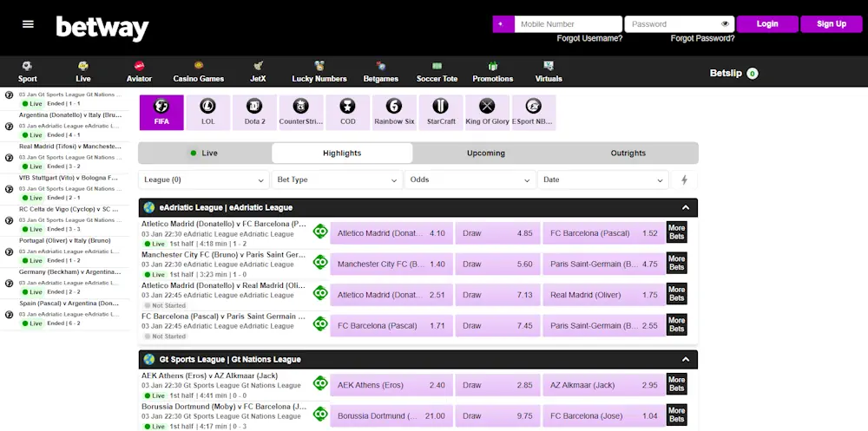Open Forgot Username link

(x=589, y=38)
